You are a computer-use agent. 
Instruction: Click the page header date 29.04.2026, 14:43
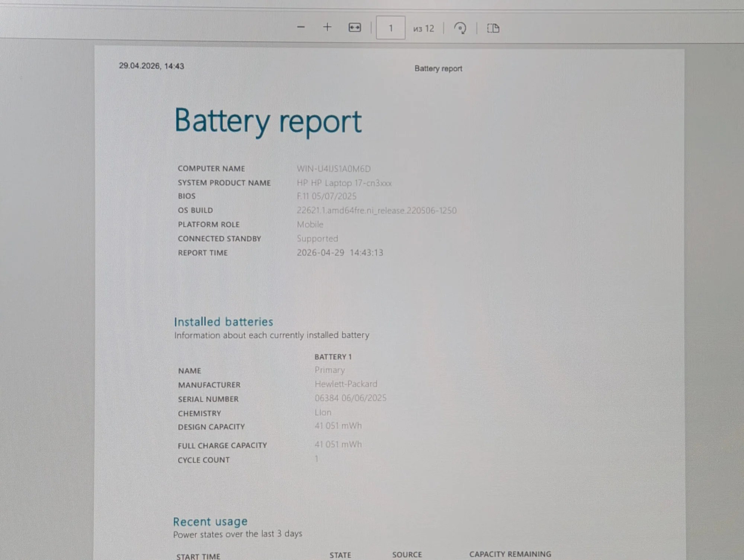pyautogui.click(x=151, y=66)
